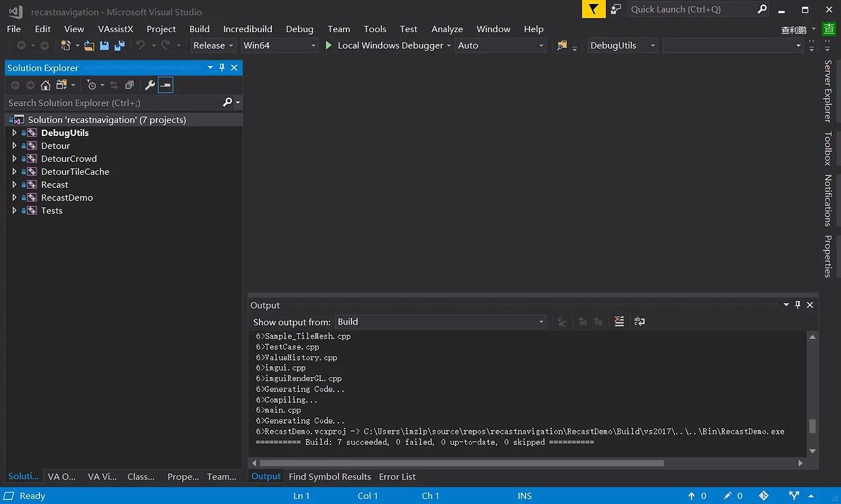
Task: Open the DebugUtils startup project dropdown
Action: click(622, 45)
